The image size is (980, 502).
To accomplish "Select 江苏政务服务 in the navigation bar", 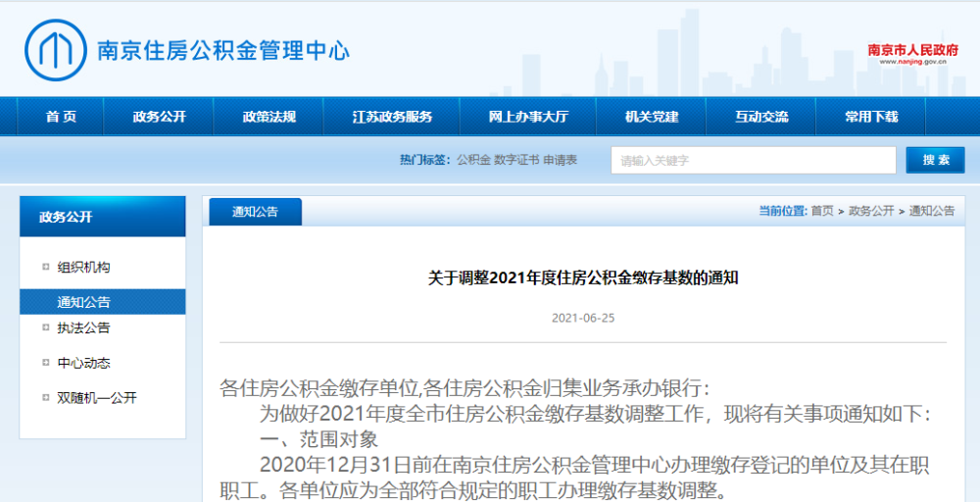I will (x=393, y=117).
